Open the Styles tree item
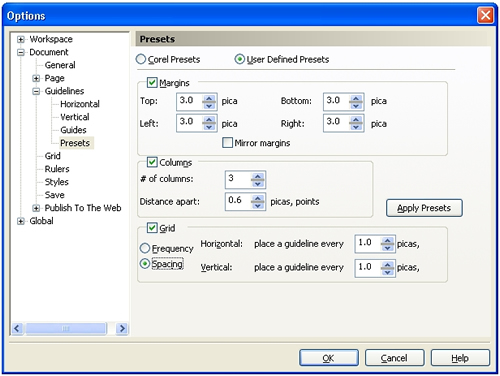500x376 pixels. pyautogui.click(x=57, y=182)
